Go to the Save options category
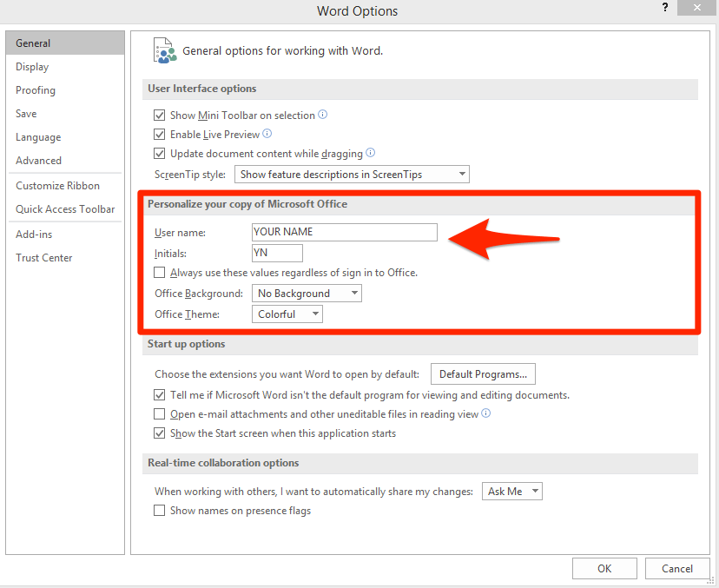The height and width of the screenshot is (588, 719). click(65, 114)
